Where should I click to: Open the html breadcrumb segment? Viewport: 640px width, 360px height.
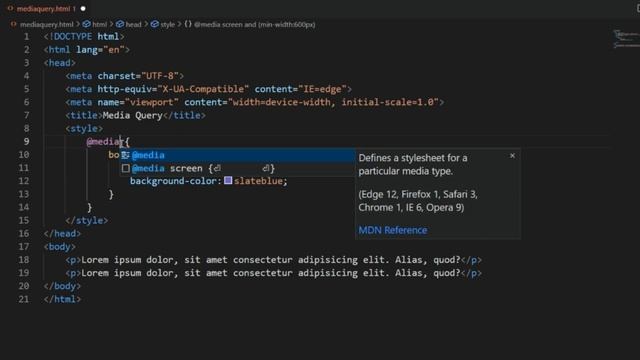click(x=99, y=24)
